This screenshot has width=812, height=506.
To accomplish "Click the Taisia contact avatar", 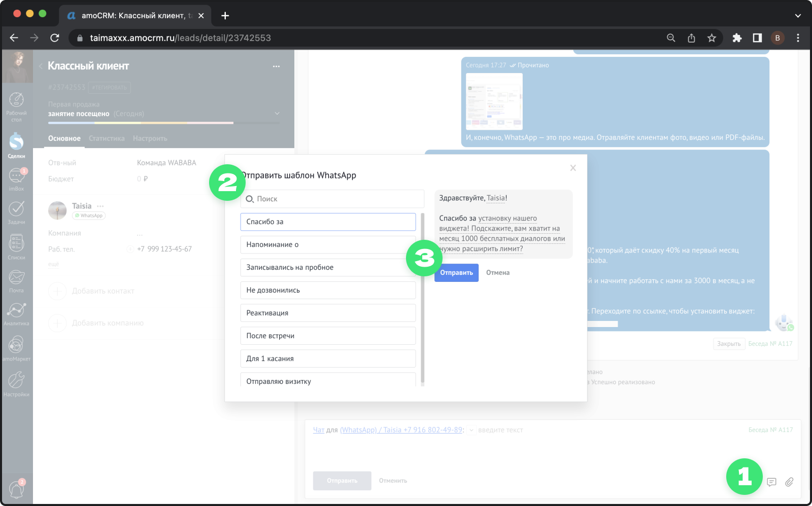I will point(57,210).
